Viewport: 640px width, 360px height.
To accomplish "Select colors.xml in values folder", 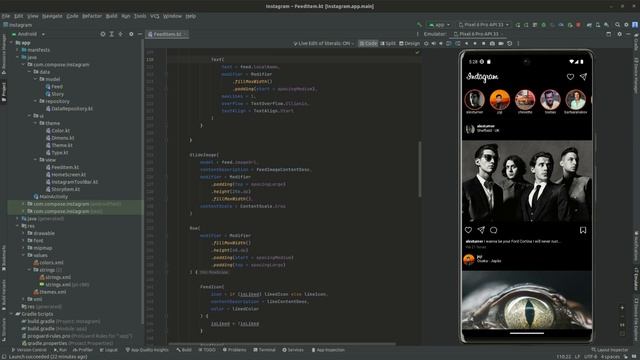I will [x=49, y=263].
